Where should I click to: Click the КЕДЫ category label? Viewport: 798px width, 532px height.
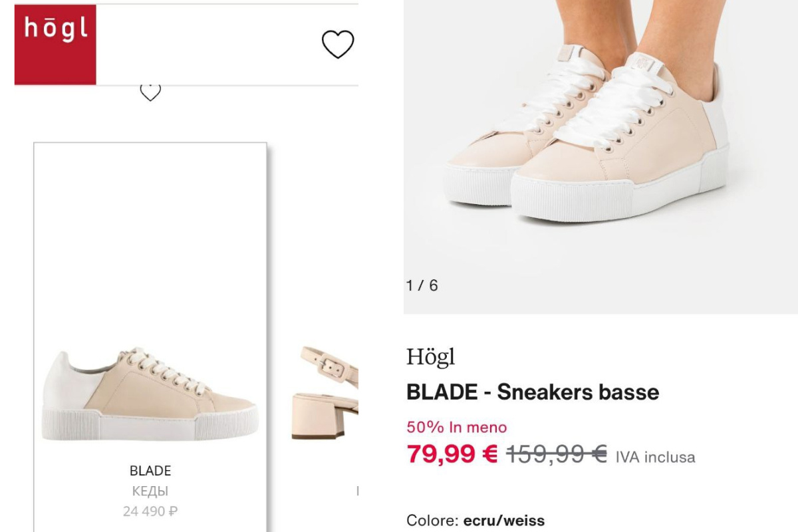150,491
